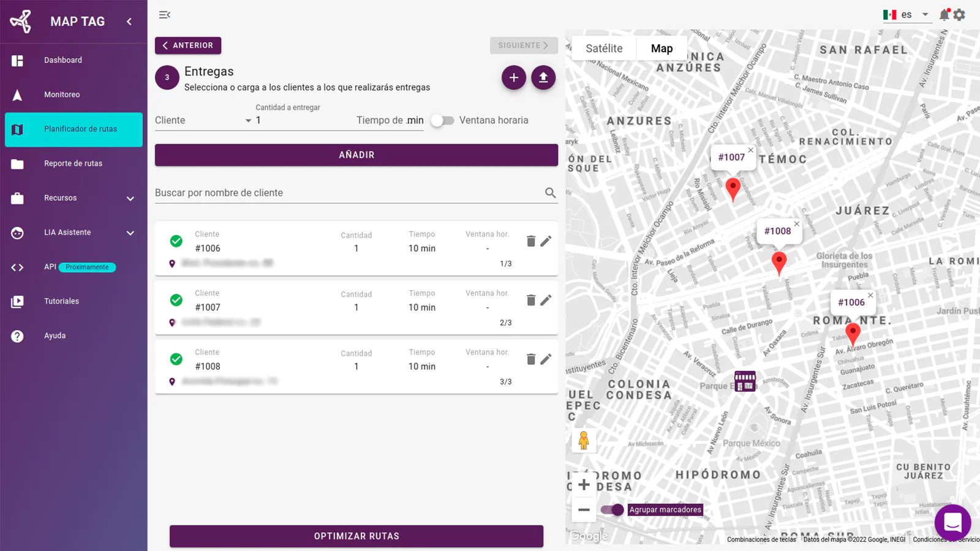Edit the #1007 delivery with pencil icon
The image size is (980, 551).
point(546,300)
